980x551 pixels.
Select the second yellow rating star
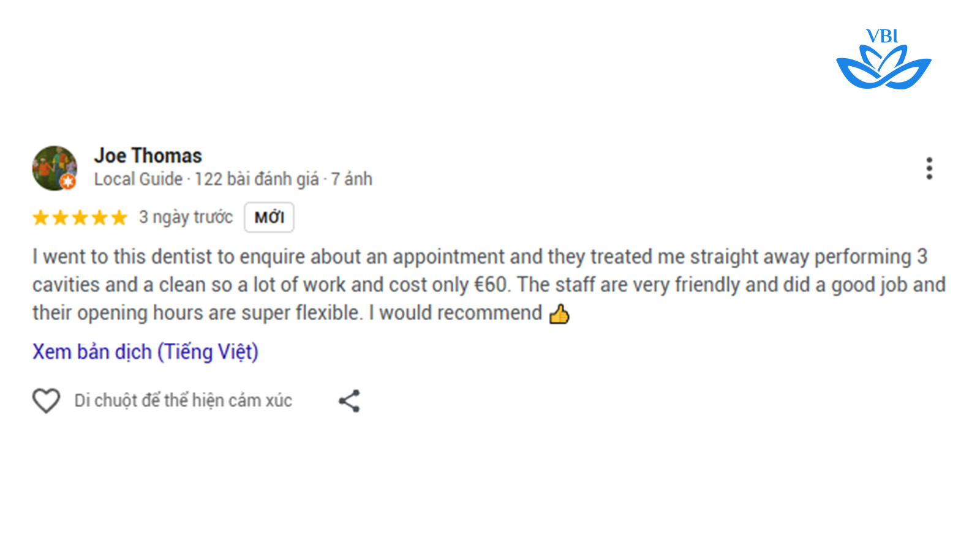pos(60,217)
